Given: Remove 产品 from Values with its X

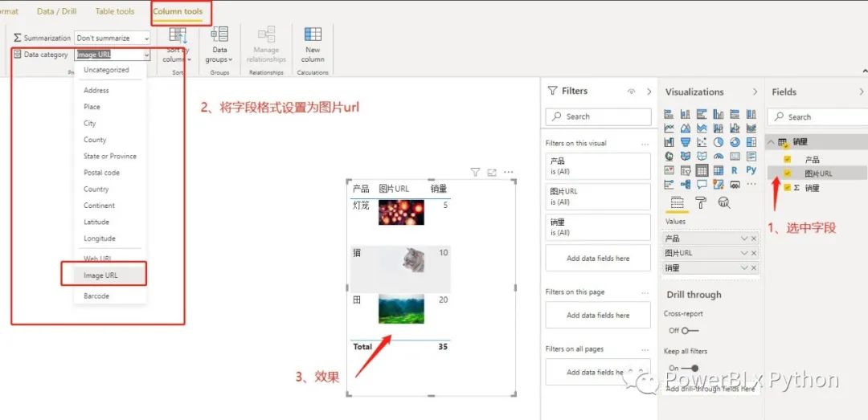Looking at the screenshot, I should [753, 239].
